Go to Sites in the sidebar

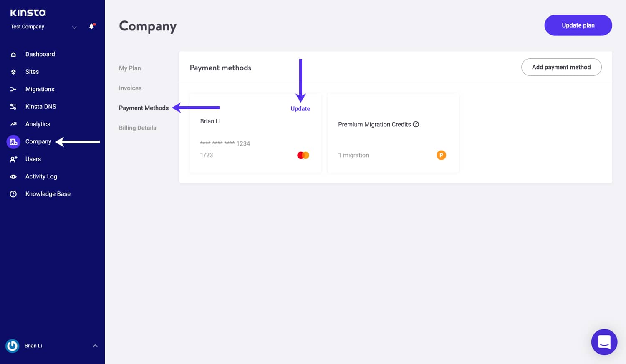pyautogui.click(x=32, y=72)
